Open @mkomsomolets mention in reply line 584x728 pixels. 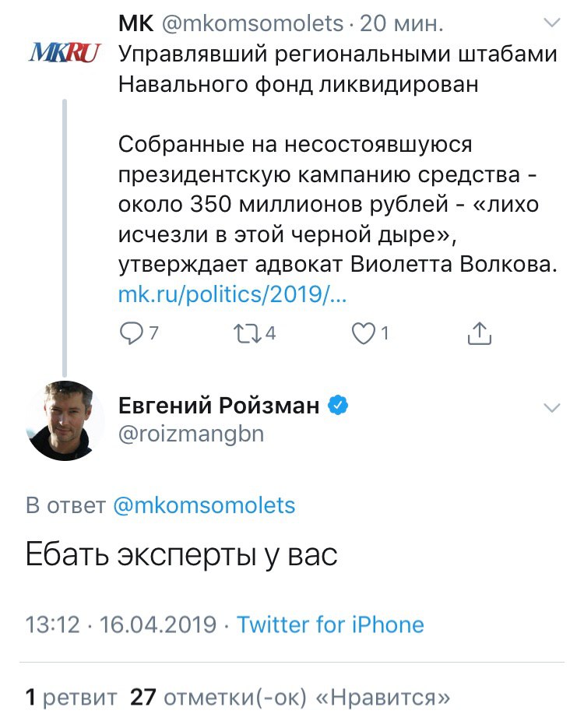coord(204,505)
